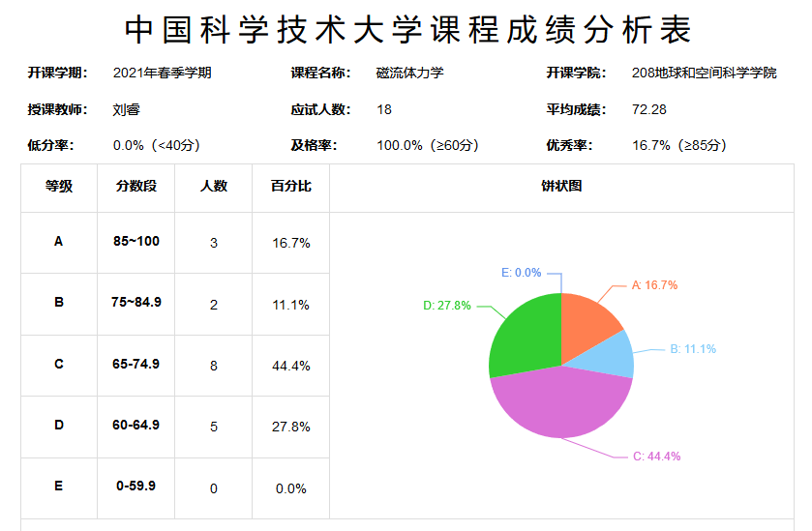Screen dimensions: 812x531
Task: Click the 分数段 column header
Action: click(x=135, y=187)
